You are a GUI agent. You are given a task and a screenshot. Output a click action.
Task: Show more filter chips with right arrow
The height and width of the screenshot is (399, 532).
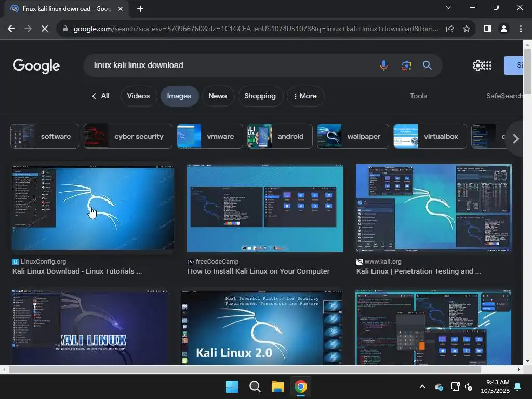pyautogui.click(x=516, y=138)
